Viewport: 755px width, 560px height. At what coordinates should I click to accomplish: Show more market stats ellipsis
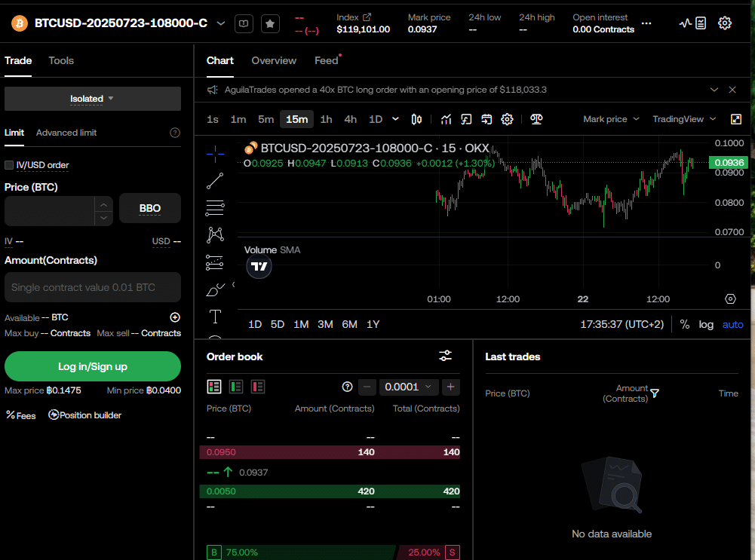646,23
